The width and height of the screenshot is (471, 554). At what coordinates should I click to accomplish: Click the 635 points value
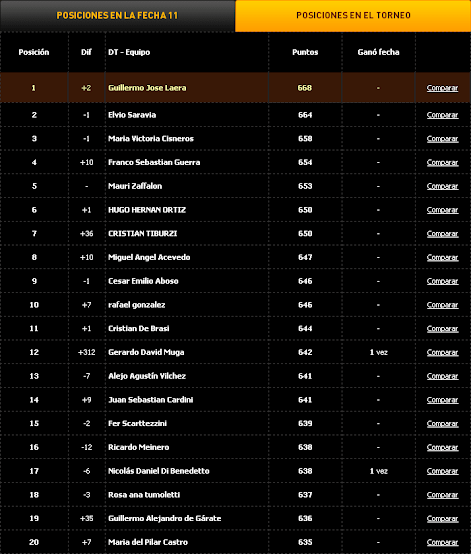(305, 542)
